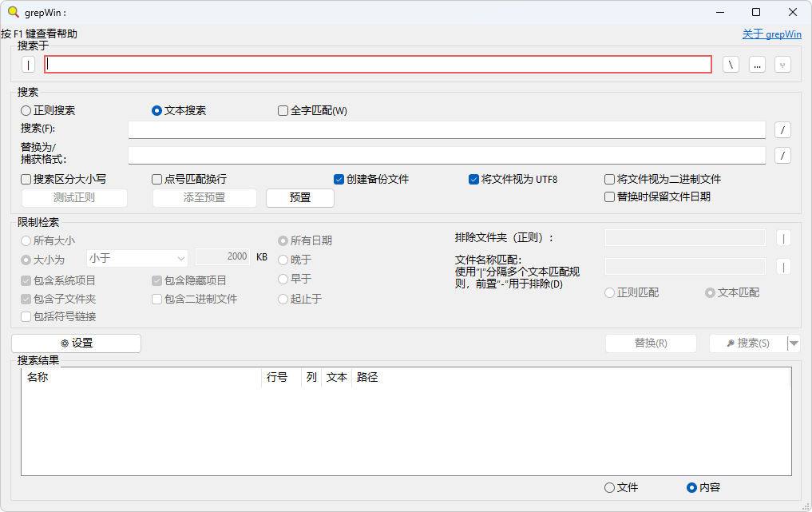Click the 2000 KB size input field

tap(223, 257)
